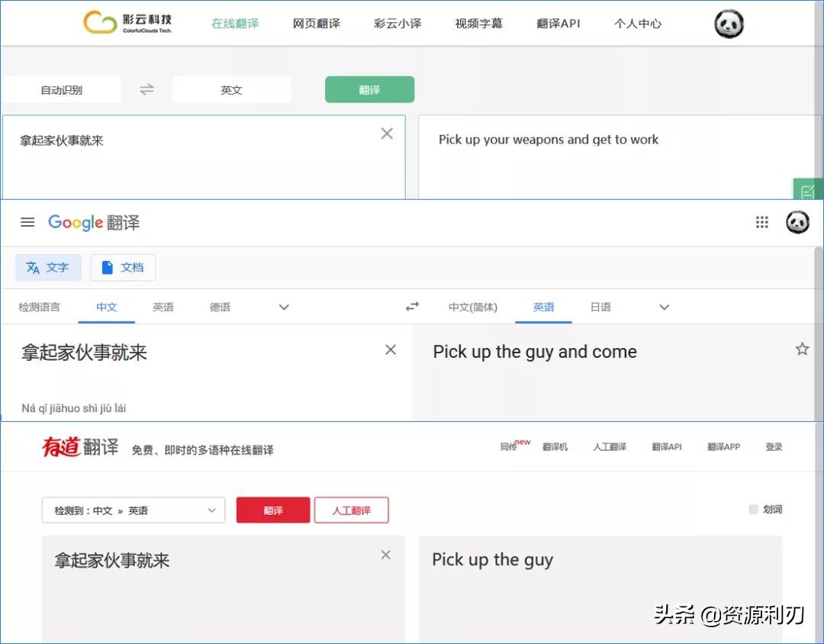Image resolution: width=824 pixels, height=644 pixels.
Task: Click the 人工翻译 button on Youdao
Action: pos(351,510)
